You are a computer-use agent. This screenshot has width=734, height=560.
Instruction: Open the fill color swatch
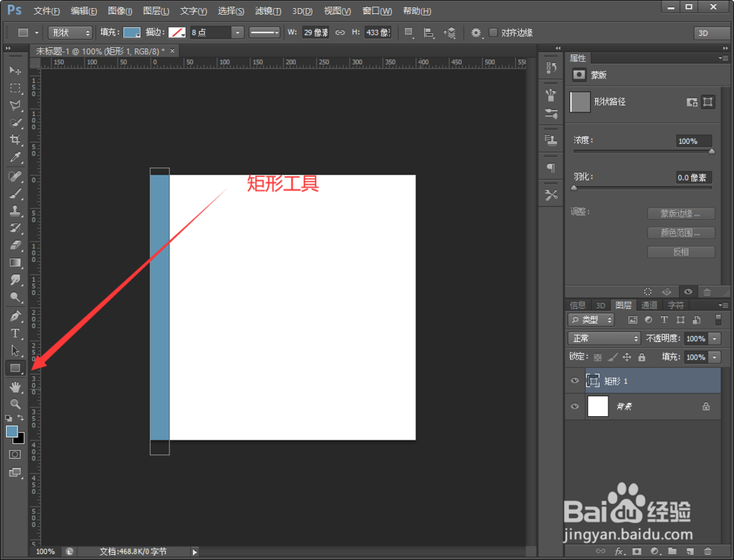(131, 32)
